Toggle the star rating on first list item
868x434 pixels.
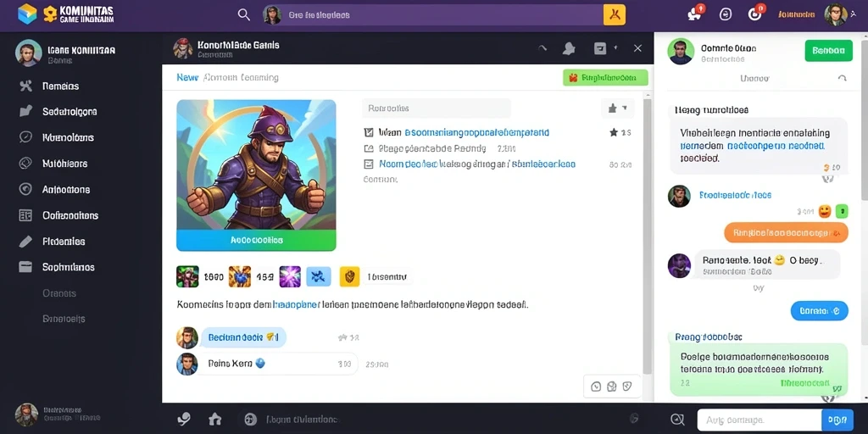[x=614, y=133]
